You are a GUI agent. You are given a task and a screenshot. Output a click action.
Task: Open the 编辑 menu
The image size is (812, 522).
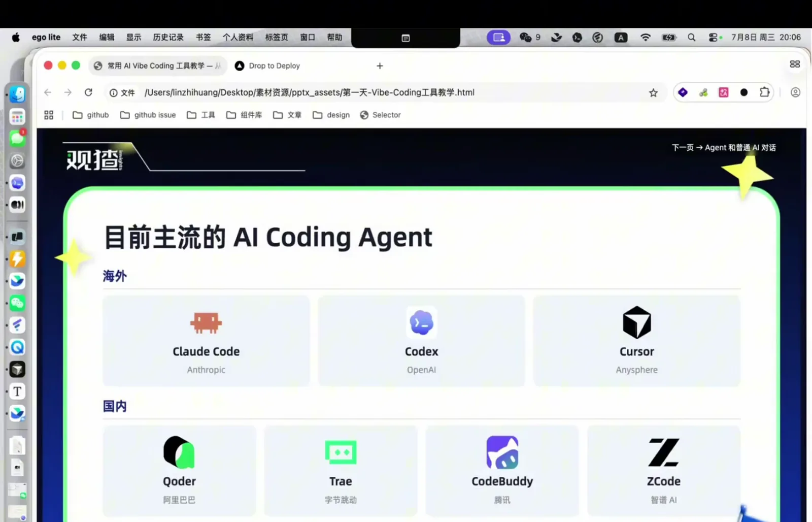click(x=107, y=37)
